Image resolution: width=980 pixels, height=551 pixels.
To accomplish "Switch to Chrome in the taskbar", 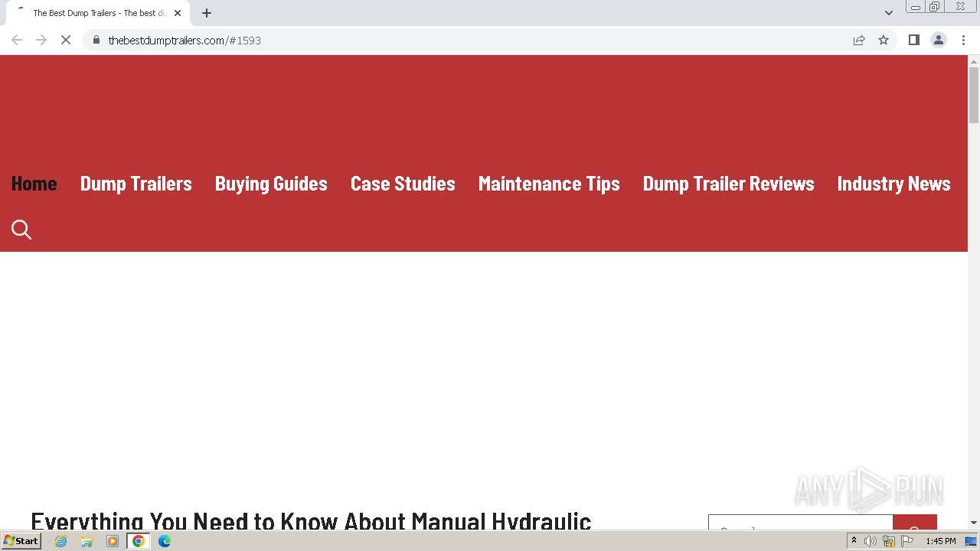I will point(139,541).
